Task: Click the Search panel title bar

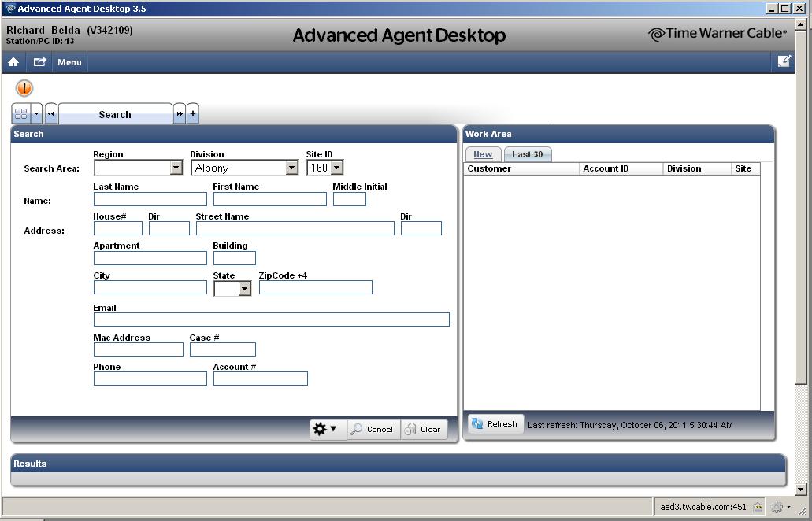Action: (x=234, y=134)
